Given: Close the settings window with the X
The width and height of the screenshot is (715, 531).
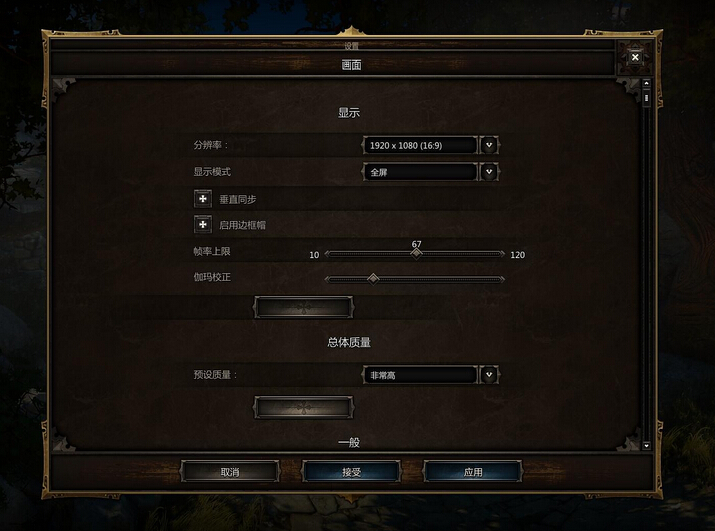Looking at the screenshot, I should click(x=635, y=57).
